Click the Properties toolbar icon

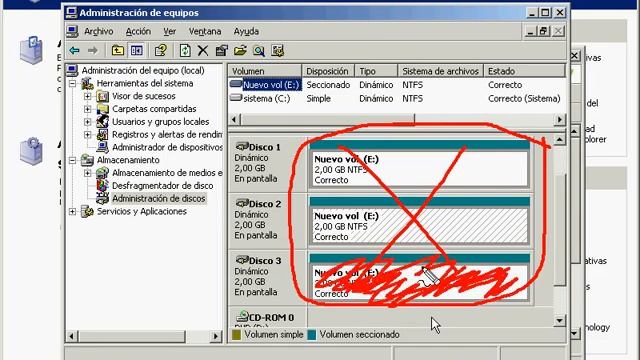click(x=222, y=51)
